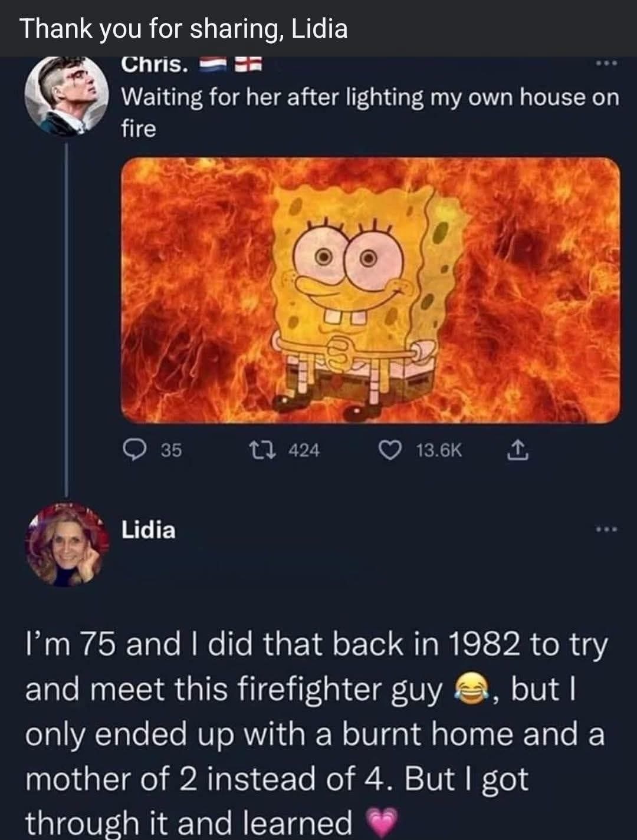637x840 pixels.
Task: Click the England flag emoji beside Chris
Action: [x=248, y=65]
